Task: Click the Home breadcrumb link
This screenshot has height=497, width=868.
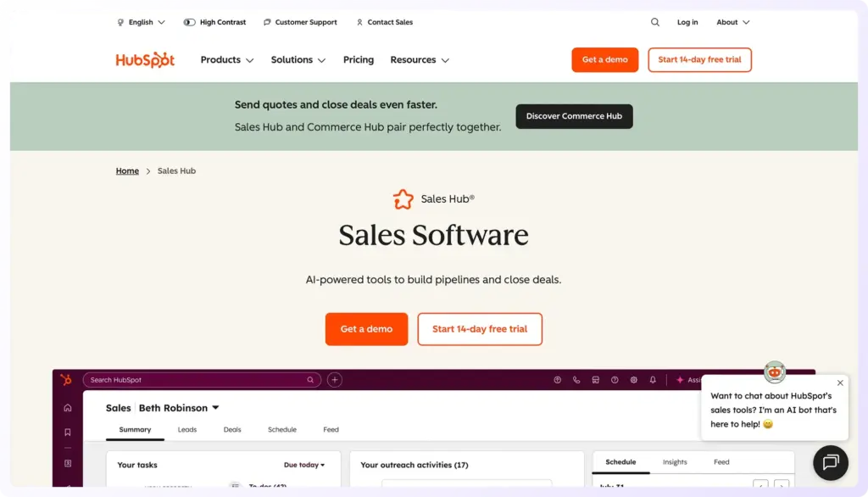Action: pyautogui.click(x=127, y=171)
